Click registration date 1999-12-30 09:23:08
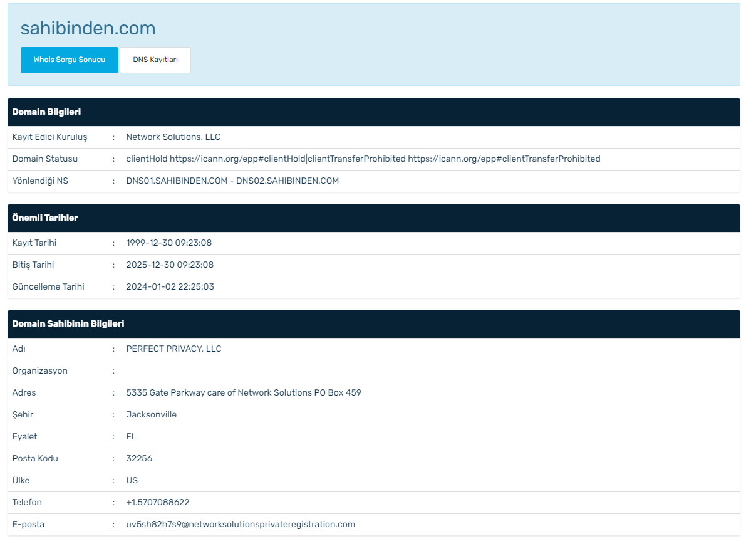The image size is (756, 546). (x=169, y=243)
